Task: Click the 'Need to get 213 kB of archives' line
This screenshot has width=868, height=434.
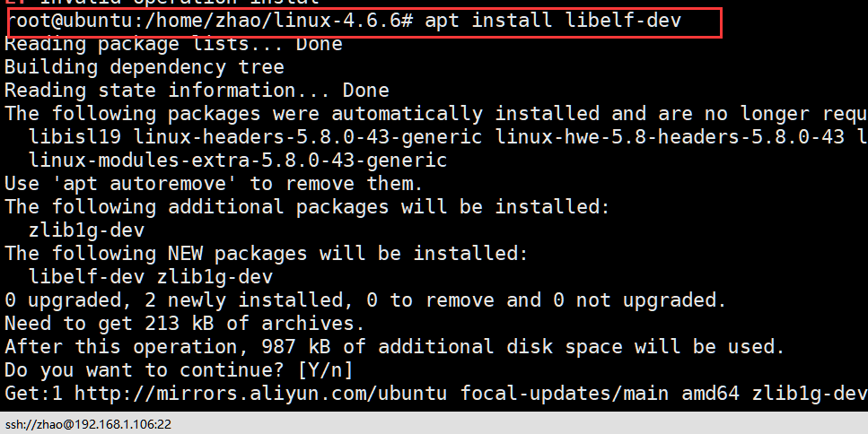Action: coord(185,324)
